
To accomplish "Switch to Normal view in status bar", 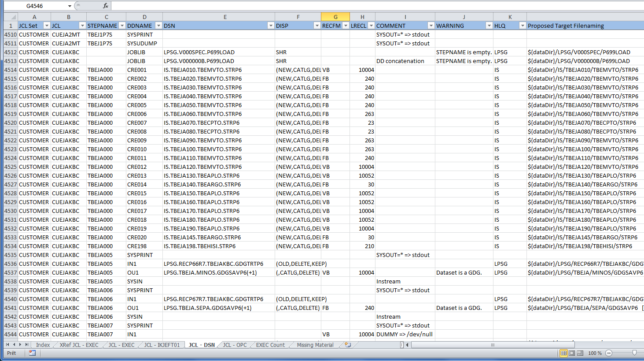I will point(563,353).
